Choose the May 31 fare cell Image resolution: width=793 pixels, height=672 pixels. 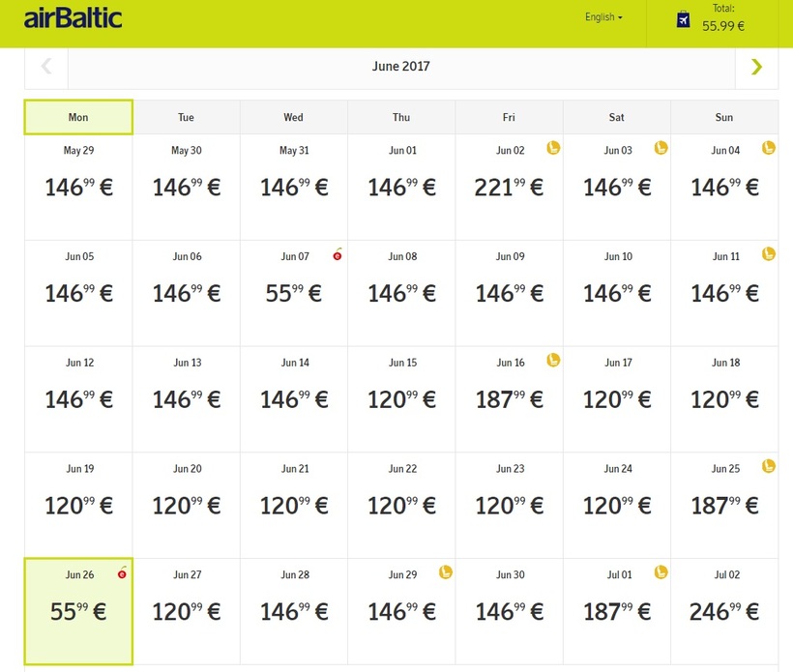(x=294, y=187)
